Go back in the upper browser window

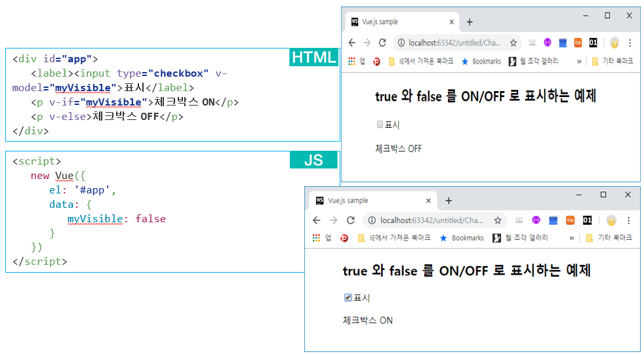[352, 43]
